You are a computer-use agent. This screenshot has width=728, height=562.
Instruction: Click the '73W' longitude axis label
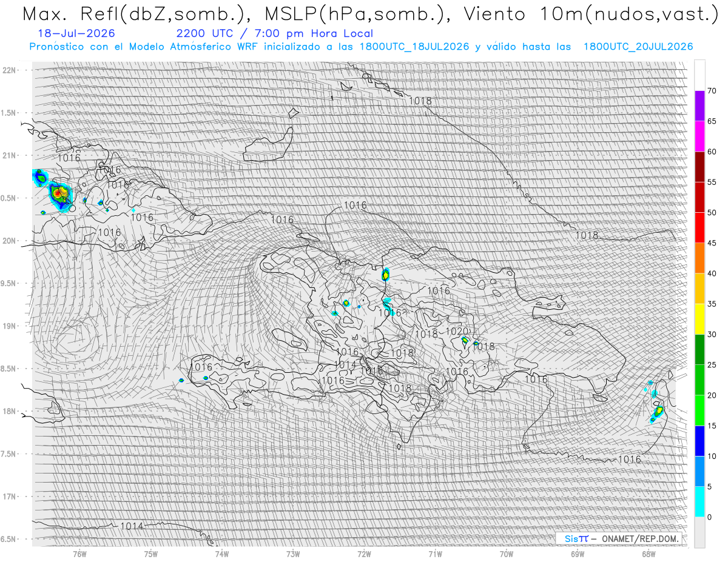click(x=293, y=554)
